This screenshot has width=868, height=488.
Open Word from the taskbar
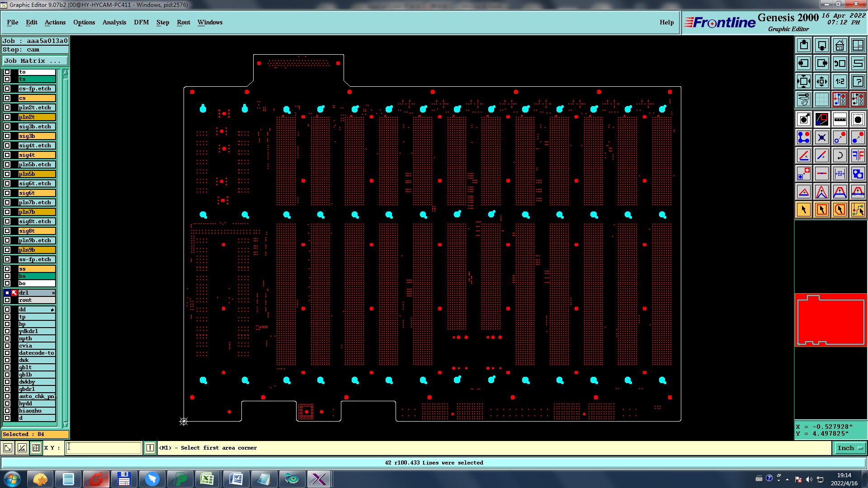(236, 479)
